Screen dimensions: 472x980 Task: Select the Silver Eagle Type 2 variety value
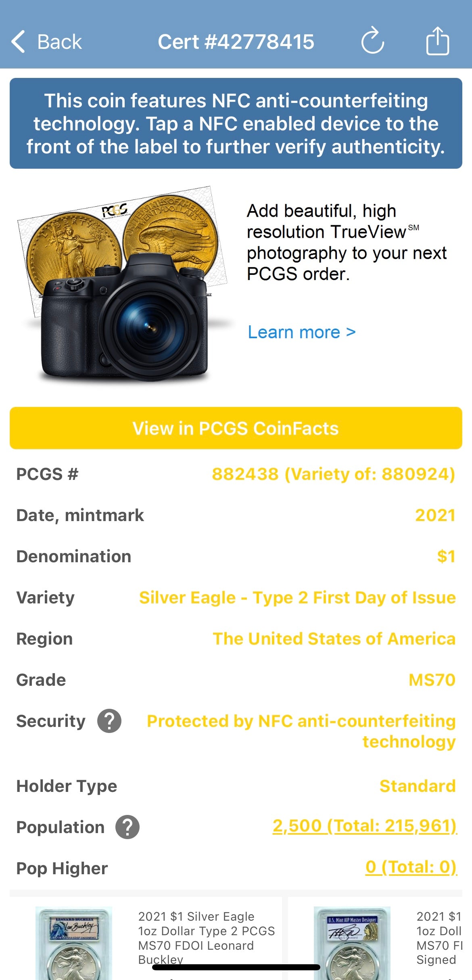pos(297,597)
